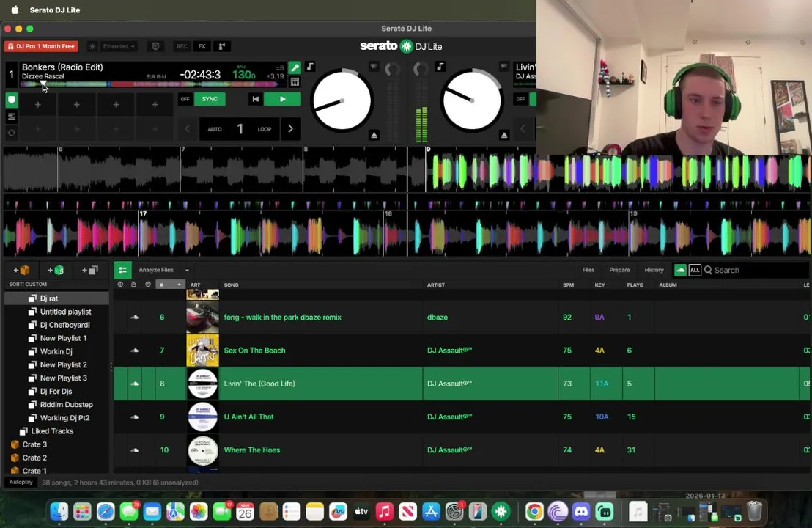The height and width of the screenshot is (528, 812).
Task: Eject track from deck 2
Action: [504, 135]
